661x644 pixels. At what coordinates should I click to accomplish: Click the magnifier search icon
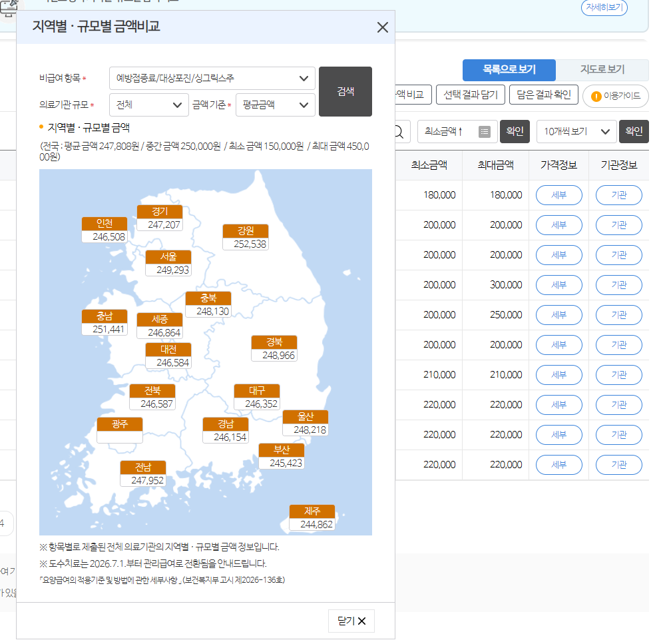click(399, 132)
